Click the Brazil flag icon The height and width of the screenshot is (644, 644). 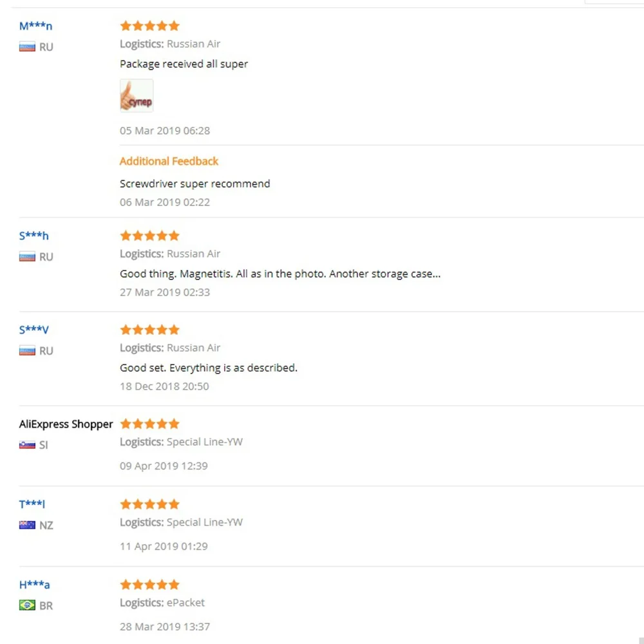[x=27, y=605]
